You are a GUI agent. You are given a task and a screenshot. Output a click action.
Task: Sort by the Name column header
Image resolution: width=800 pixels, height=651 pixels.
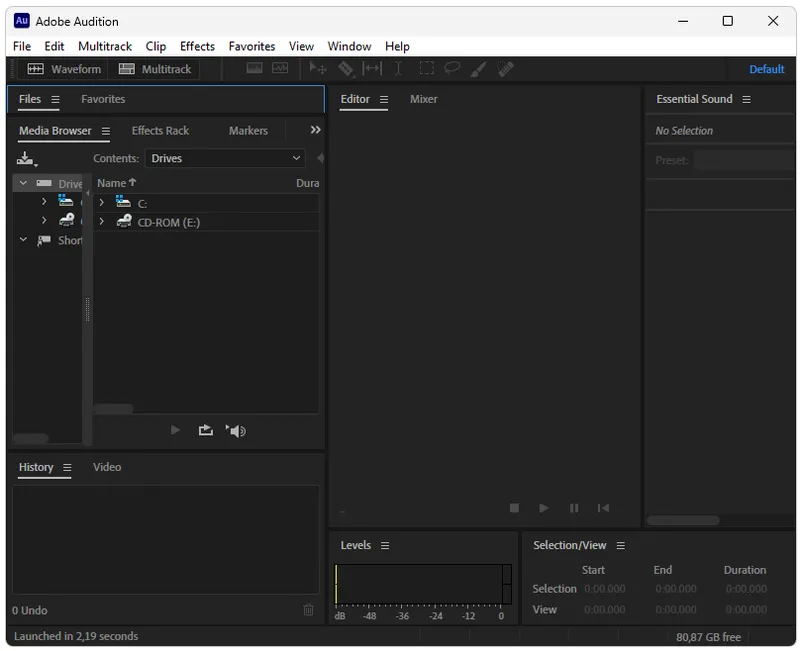117,183
